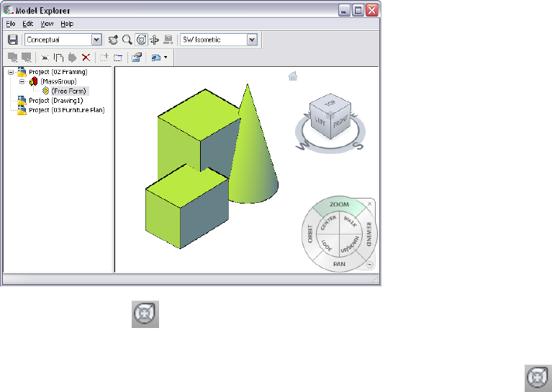Click the grayed view transition icon beside Orbit

(168, 40)
